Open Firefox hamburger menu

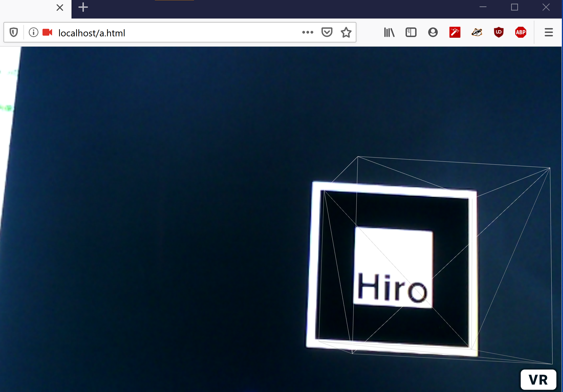click(549, 32)
